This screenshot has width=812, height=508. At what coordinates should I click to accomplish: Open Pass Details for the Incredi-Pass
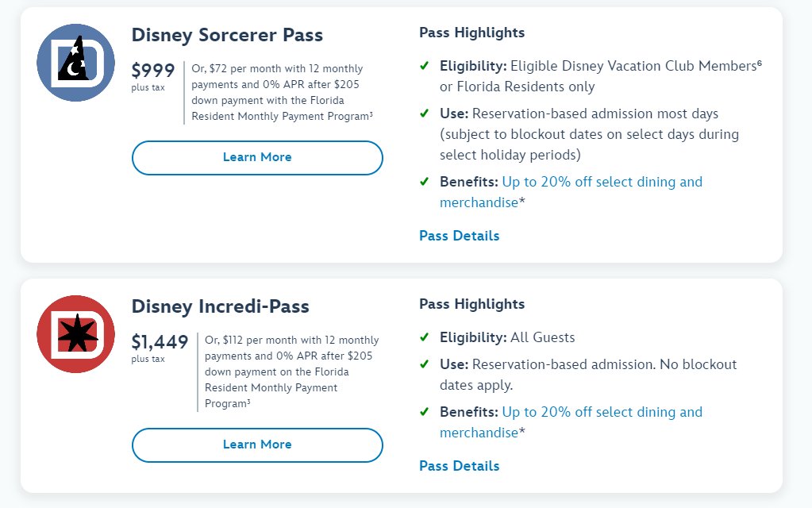point(459,466)
